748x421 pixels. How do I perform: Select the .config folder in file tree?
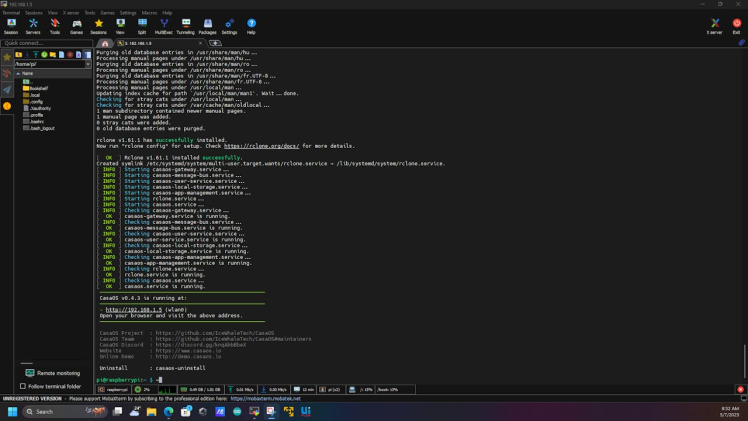coord(36,101)
